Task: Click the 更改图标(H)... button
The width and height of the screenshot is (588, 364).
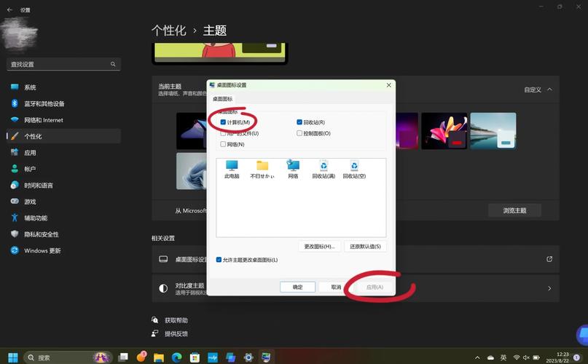Action: point(319,246)
